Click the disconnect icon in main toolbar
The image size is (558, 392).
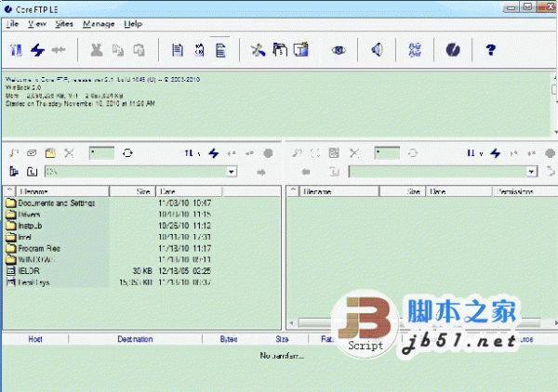click(x=59, y=50)
